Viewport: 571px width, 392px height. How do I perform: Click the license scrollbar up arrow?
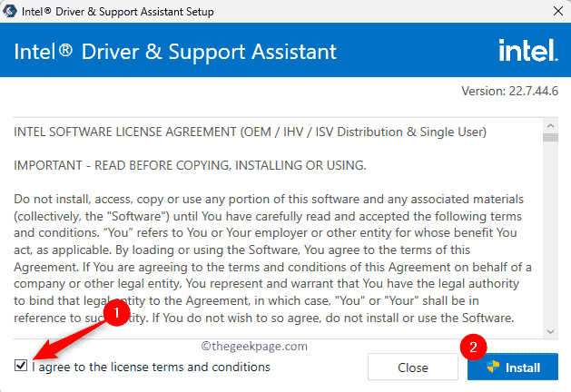click(x=548, y=125)
